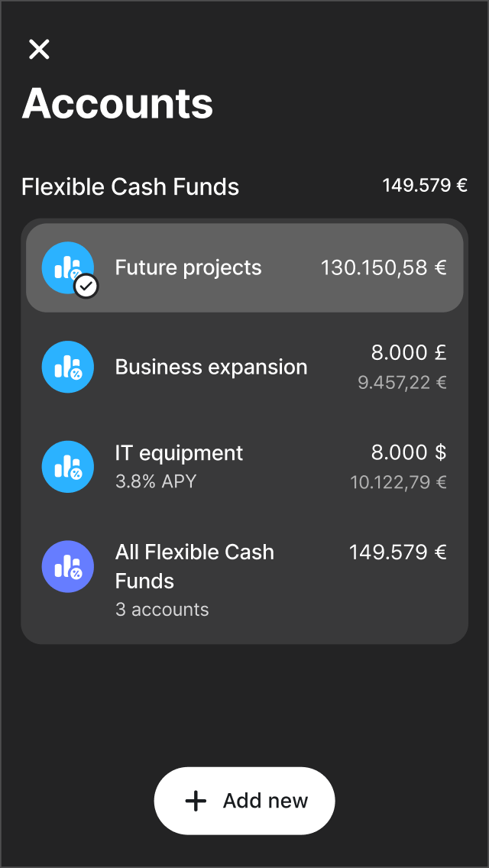
Task: Click the Future projects savings icon
Action: point(67,267)
